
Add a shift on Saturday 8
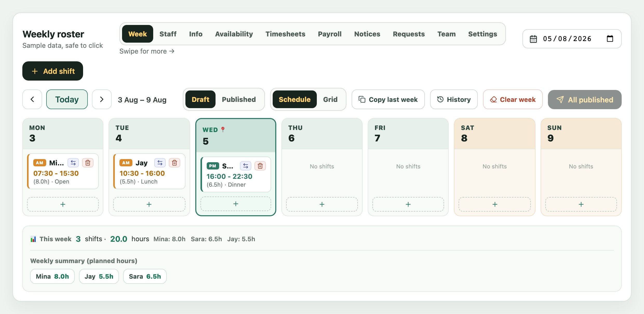pos(495,204)
